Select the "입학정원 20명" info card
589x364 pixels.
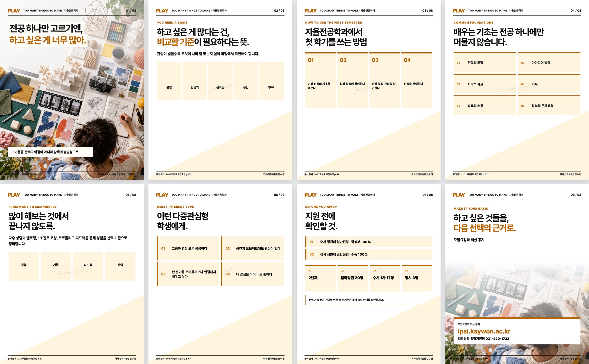(x=352, y=278)
